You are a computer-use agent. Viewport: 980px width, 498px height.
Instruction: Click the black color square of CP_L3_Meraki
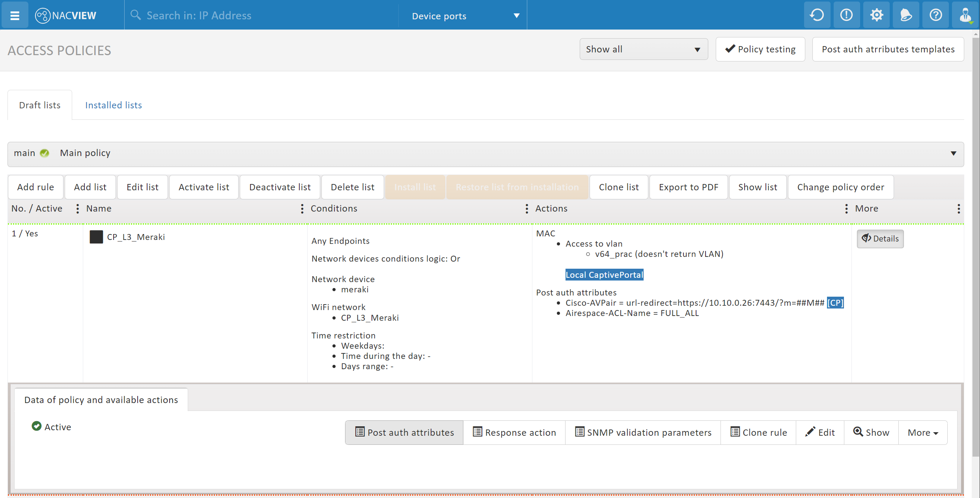click(96, 237)
